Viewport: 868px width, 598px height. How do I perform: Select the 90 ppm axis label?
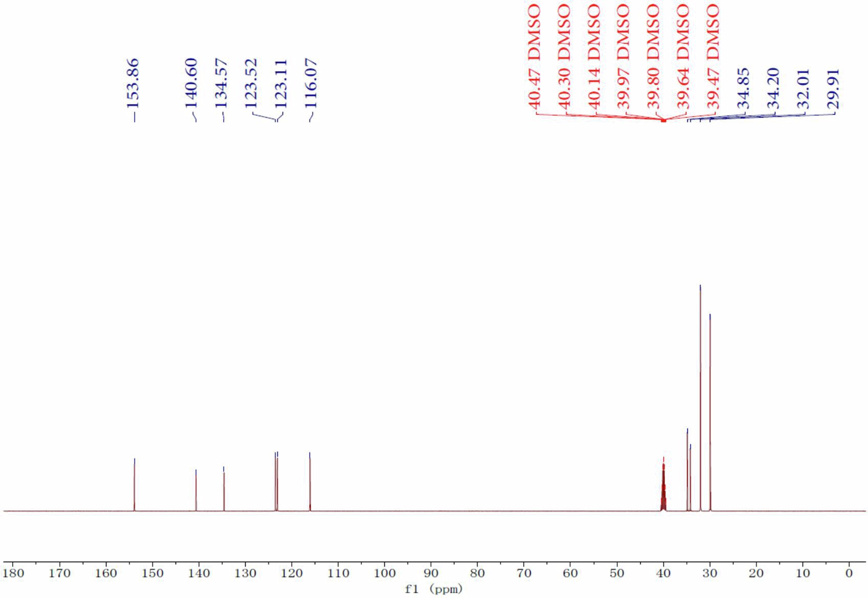point(430,574)
